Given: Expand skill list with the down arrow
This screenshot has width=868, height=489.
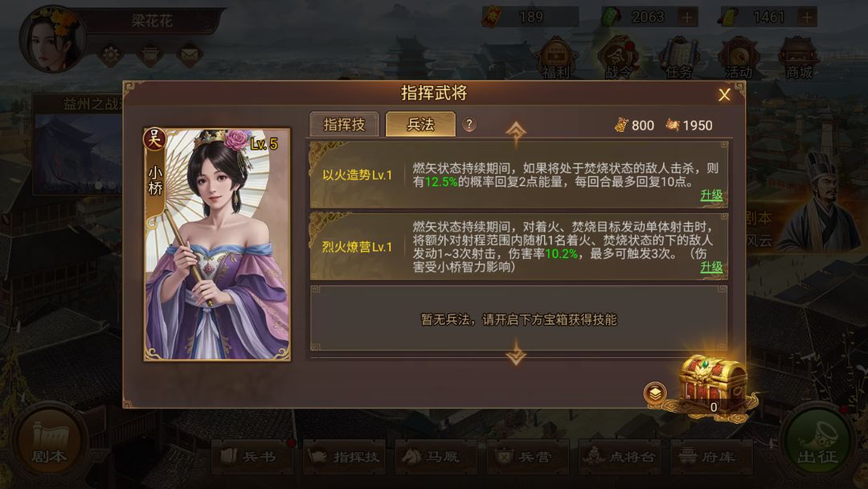Looking at the screenshot, I should click(x=516, y=355).
